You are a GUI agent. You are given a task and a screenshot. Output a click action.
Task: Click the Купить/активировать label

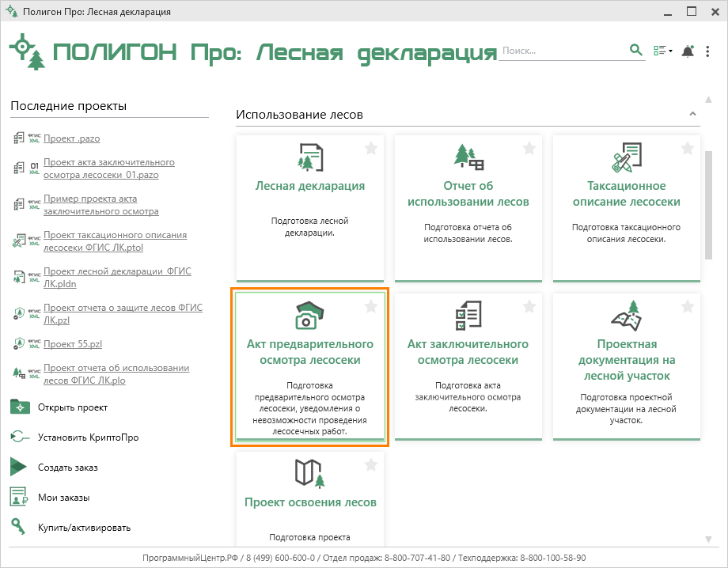click(x=84, y=528)
